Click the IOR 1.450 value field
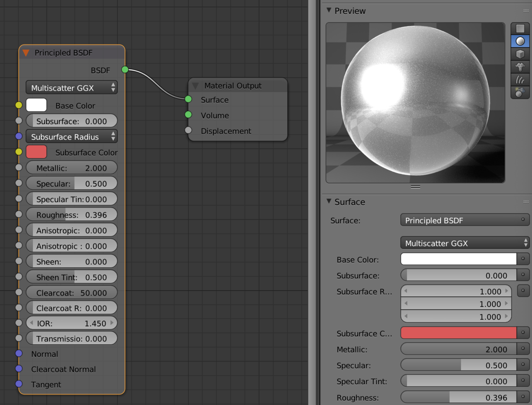532x405 pixels. point(71,323)
